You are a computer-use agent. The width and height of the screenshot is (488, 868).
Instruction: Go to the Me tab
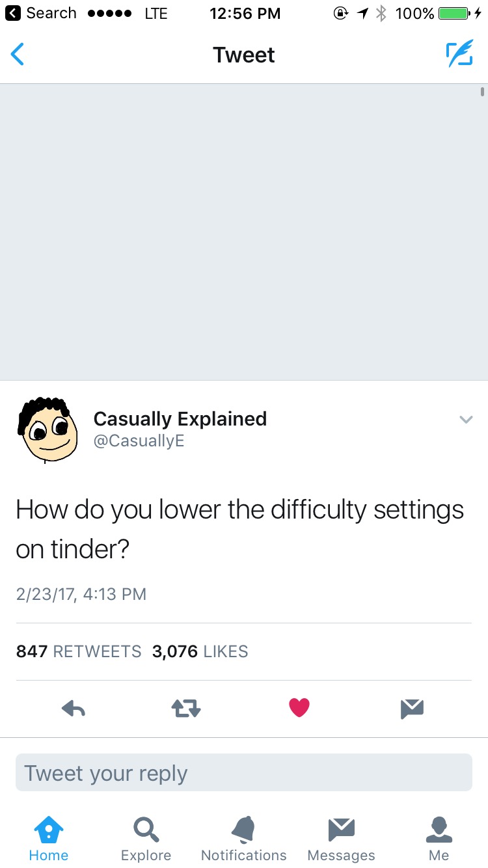pos(439,839)
